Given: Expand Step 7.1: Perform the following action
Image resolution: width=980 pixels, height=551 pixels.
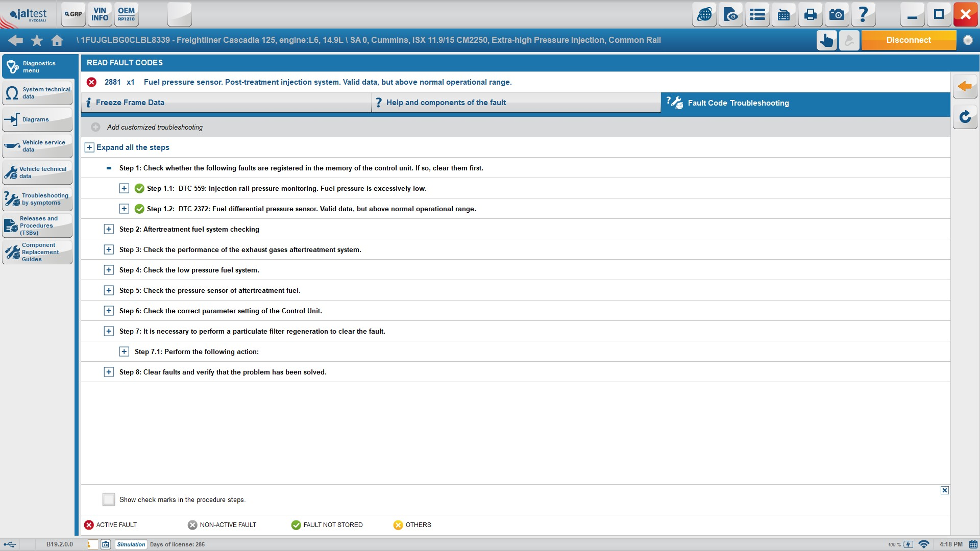Looking at the screenshot, I should (124, 352).
